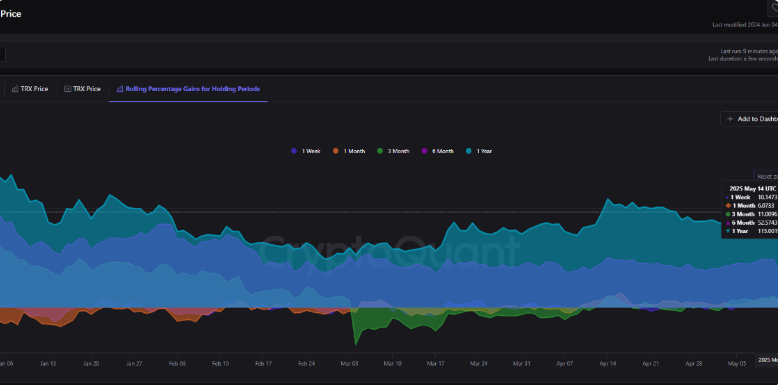The image size is (778, 385).
Task: Click the Mar 17 axis label
Action: (x=436, y=364)
